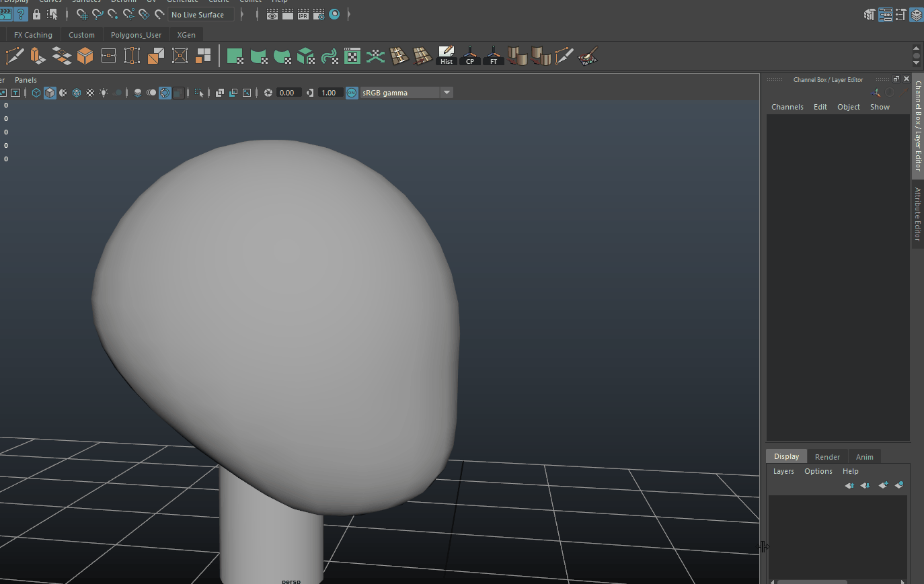The image size is (924, 584).
Task: Open the Show menu in Channel Box
Action: (x=880, y=107)
